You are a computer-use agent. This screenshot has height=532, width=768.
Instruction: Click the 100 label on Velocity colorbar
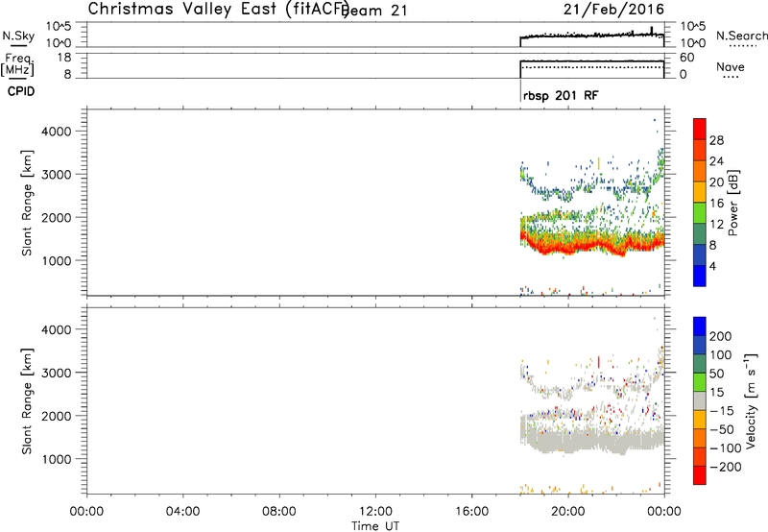(720, 354)
